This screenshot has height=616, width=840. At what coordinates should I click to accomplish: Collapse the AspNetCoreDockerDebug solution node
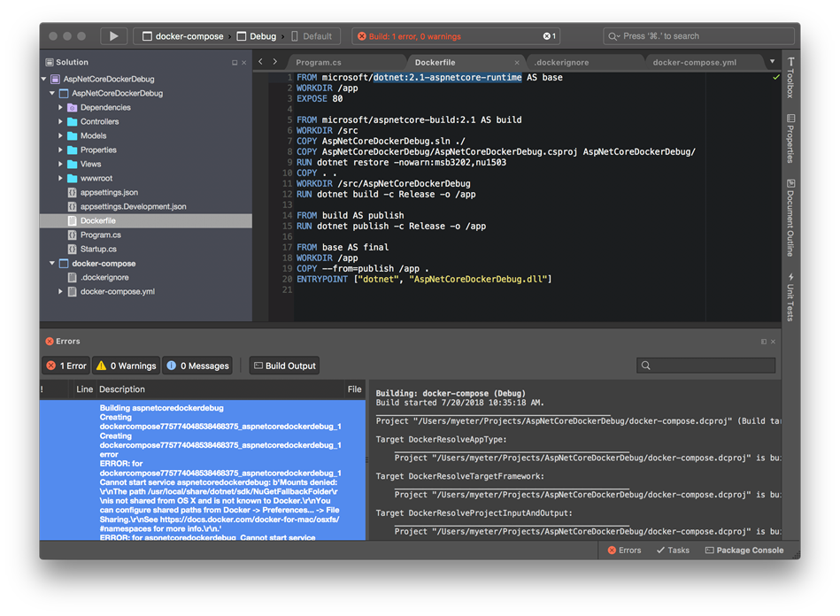(44, 79)
